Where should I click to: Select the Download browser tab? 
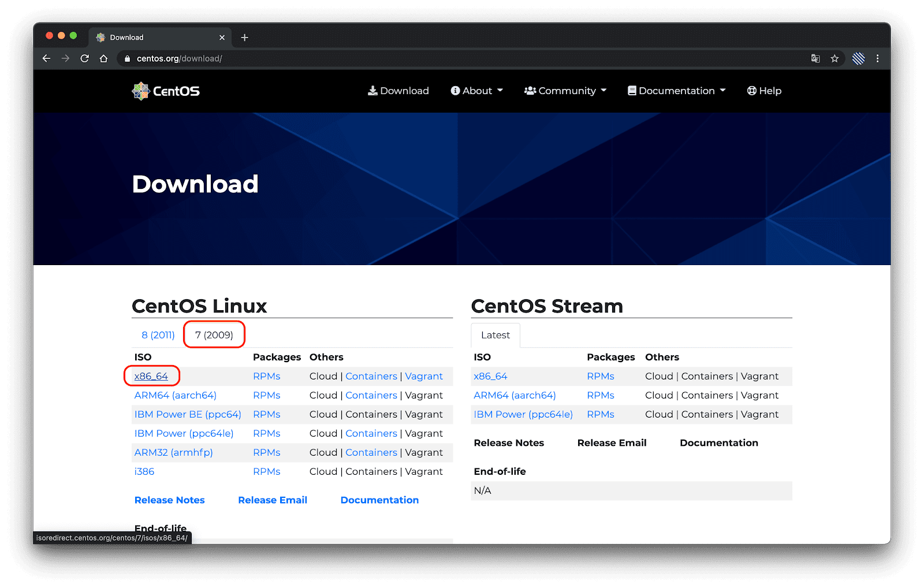point(160,38)
